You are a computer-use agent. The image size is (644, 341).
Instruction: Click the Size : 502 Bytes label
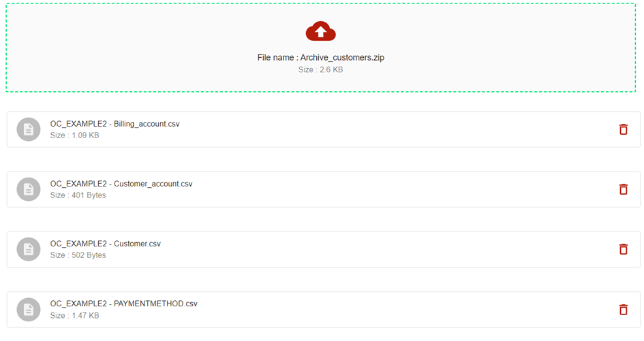point(78,255)
